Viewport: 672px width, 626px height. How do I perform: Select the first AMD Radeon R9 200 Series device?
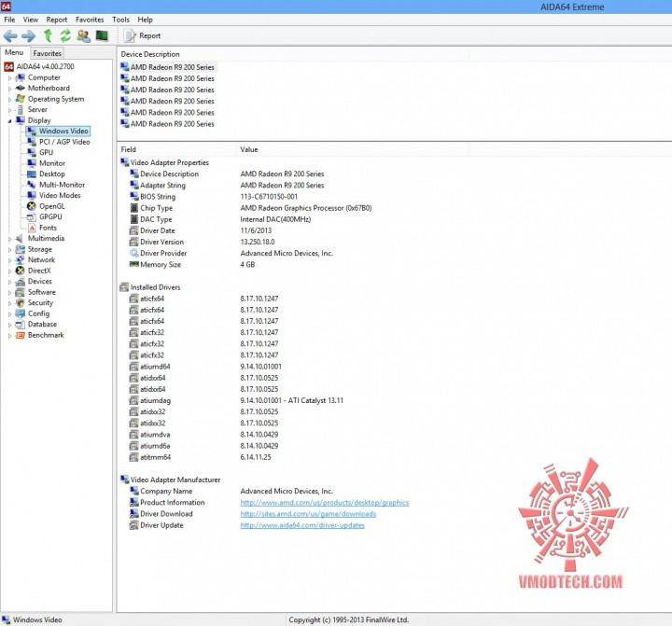(x=168, y=67)
